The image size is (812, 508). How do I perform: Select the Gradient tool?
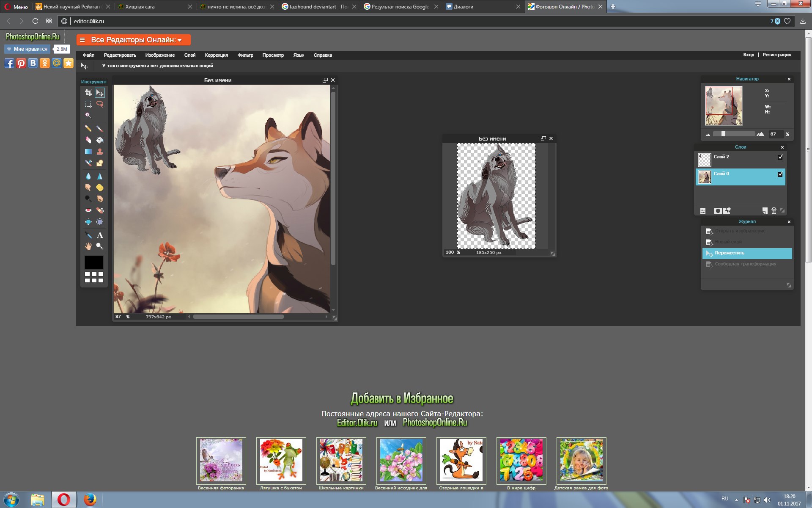click(x=88, y=152)
